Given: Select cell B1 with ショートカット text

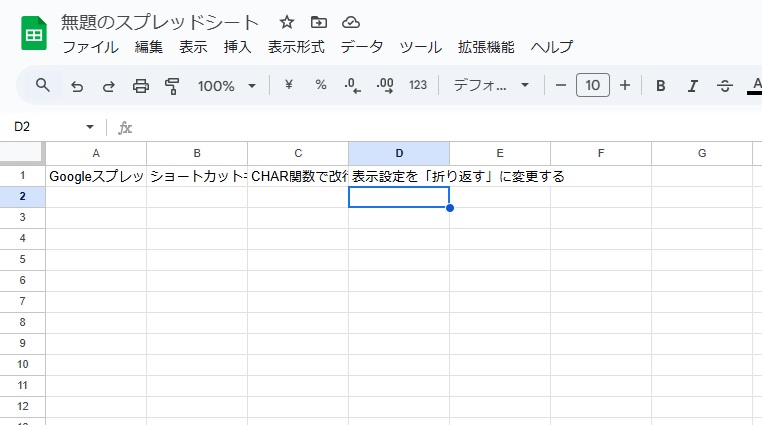Looking at the screenshot, I should 197,176.
